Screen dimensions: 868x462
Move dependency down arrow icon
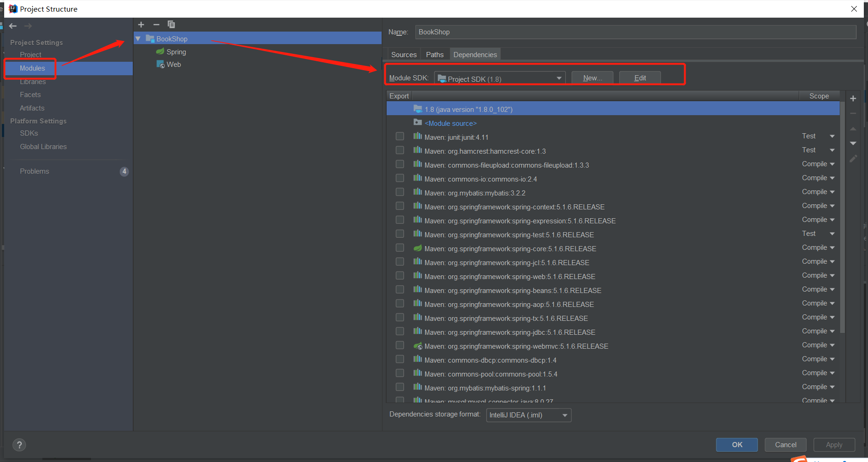853,143
